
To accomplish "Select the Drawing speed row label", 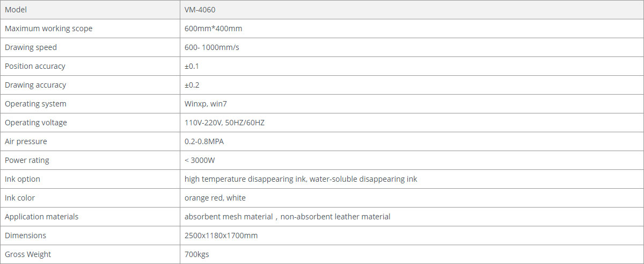I will coord(31,47).
